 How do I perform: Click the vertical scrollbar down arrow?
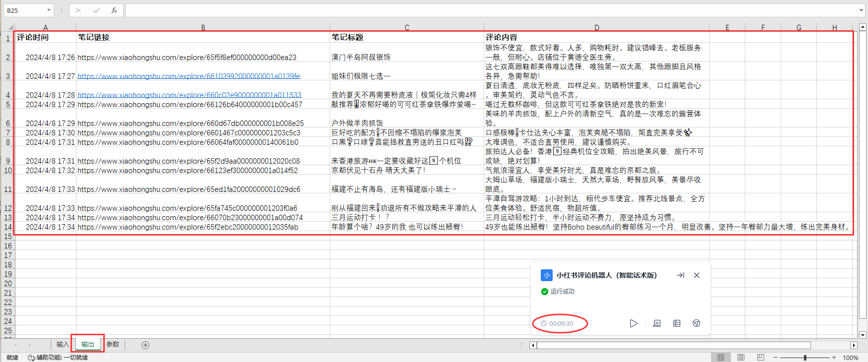863,335
